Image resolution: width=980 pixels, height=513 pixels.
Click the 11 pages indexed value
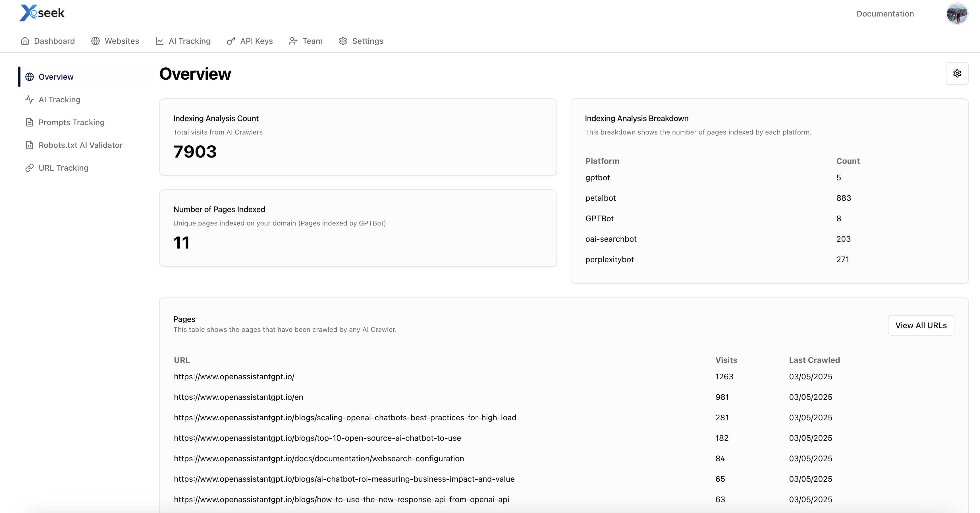(181, 243)
